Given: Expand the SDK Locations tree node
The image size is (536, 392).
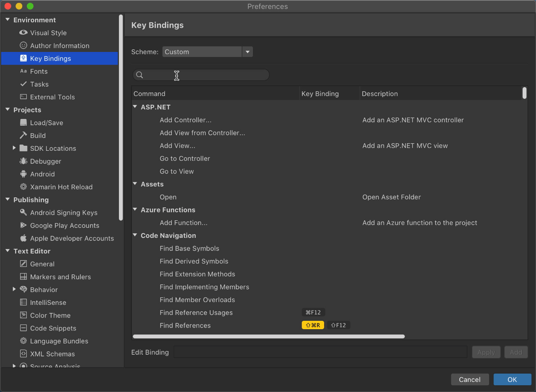Looking at the screenshot, I should (x=14, y=148).
